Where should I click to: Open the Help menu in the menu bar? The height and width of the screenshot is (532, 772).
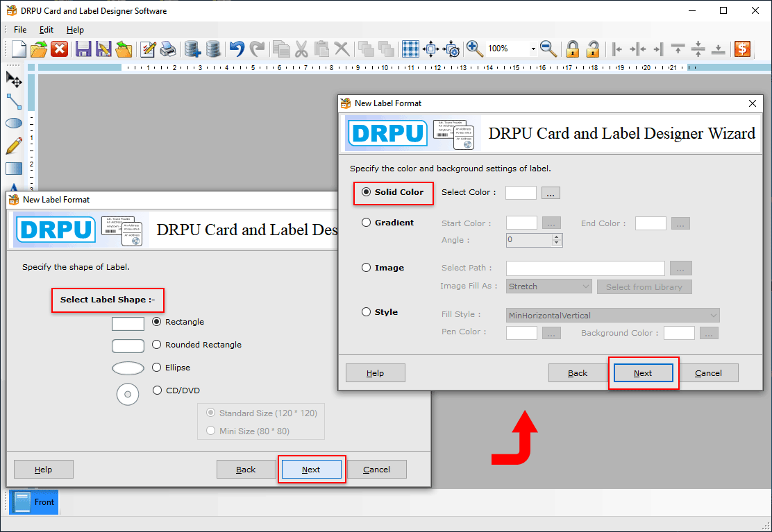76,30
